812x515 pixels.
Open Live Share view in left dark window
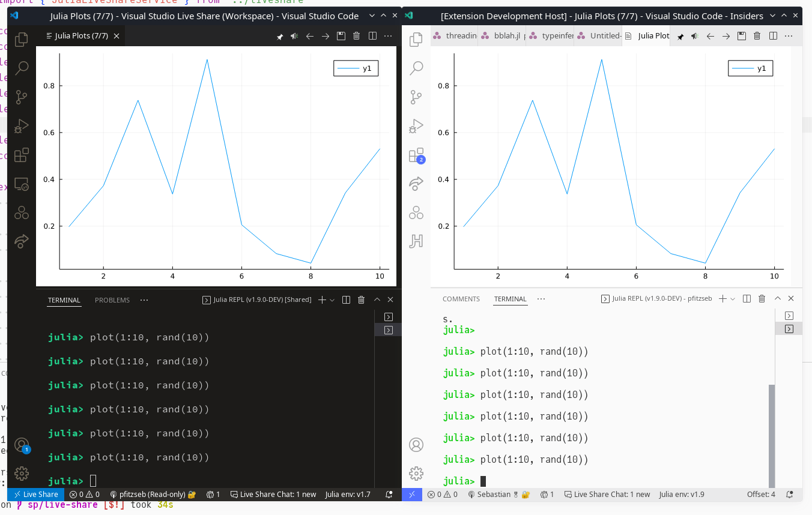pyautogui.click(x=22, y=241)
